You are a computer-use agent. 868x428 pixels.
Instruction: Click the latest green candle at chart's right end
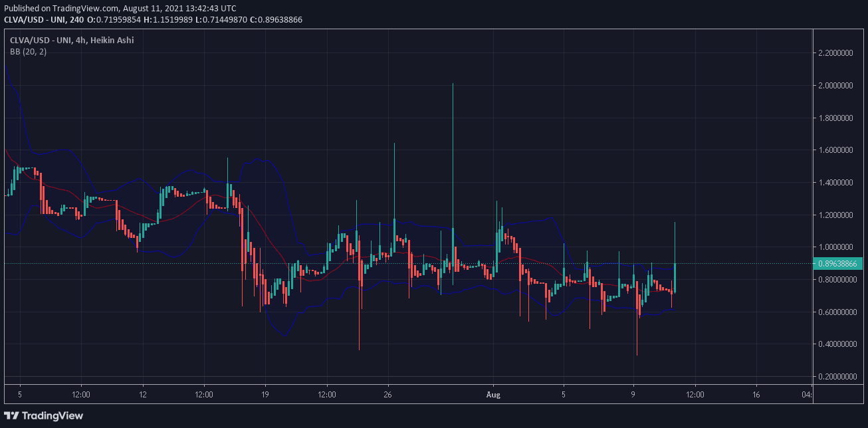point(675,277)
